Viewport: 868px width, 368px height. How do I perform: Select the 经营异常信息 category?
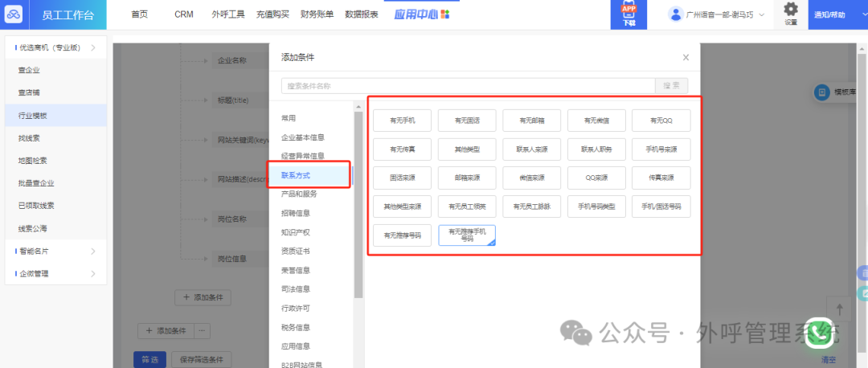[303, 156]
